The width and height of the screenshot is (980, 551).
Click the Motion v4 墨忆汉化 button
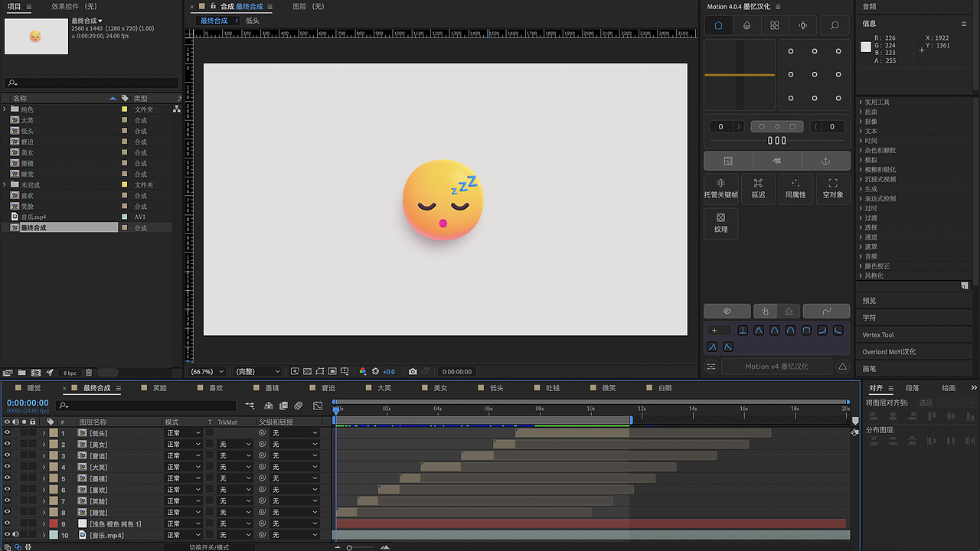tap(776, 367)
